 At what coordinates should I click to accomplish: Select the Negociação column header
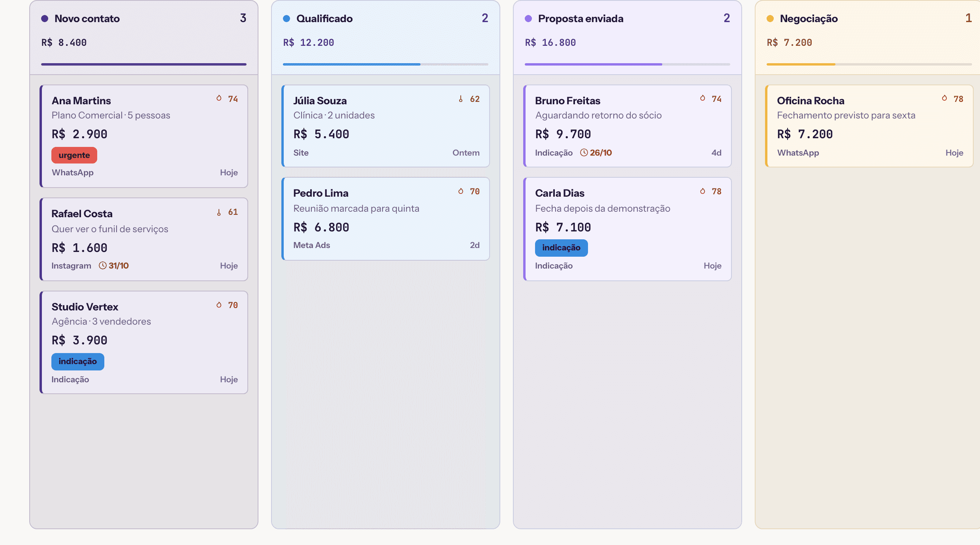pos(868,38)
